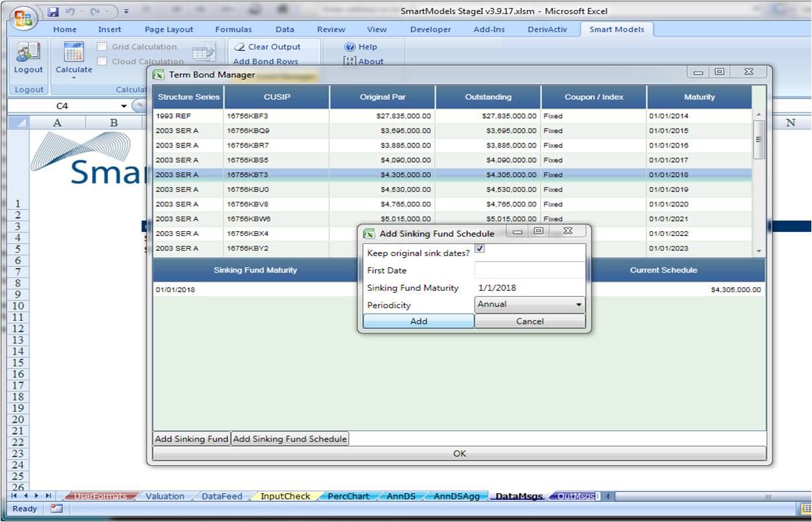Viewport: 812px width, 522px height.
Task: Select bond row with CUSIP 16756KBF3
Action: click(x=453, y=116)
